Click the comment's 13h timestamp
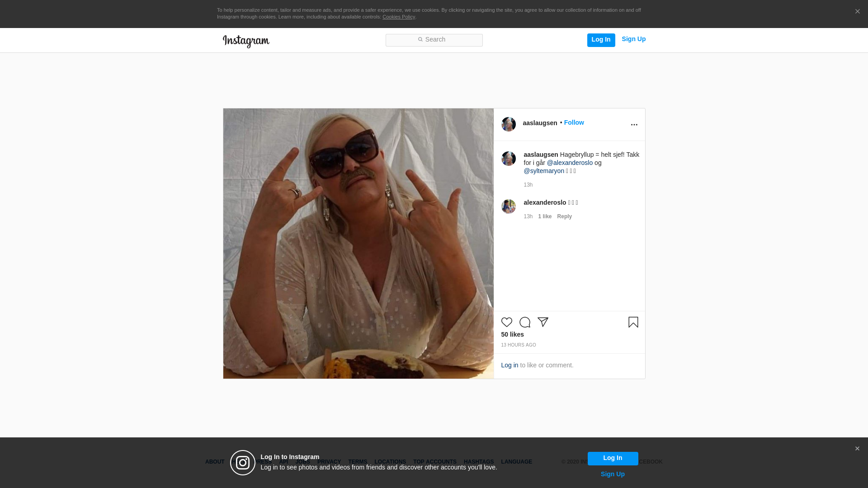Screen dimensions: 868x488 528,216
